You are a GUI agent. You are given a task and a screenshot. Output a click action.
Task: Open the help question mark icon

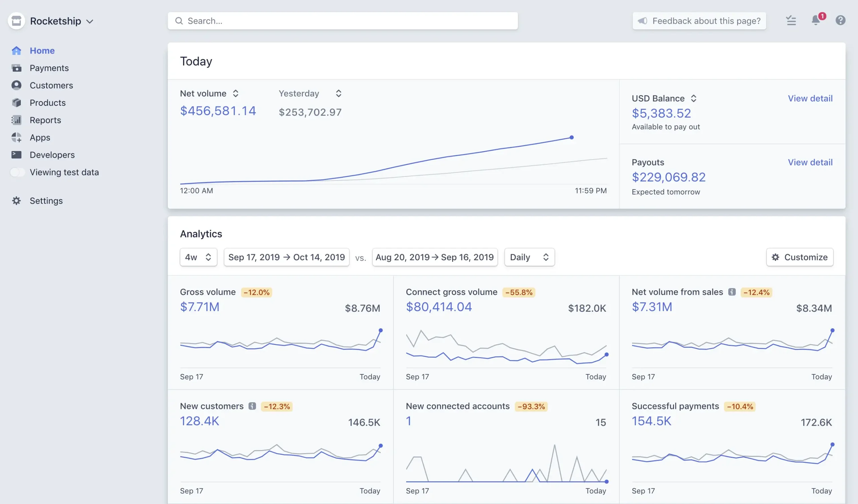click(840, 20)
